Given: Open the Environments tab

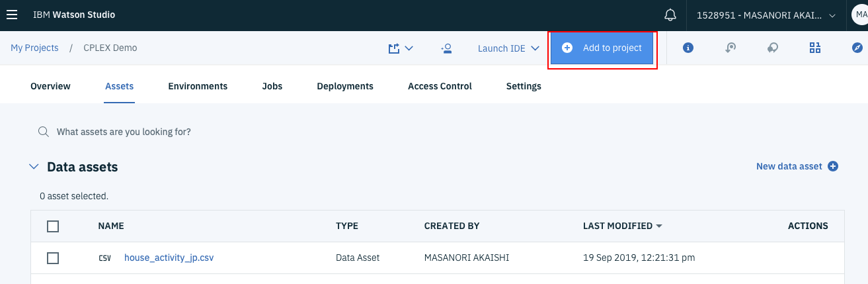Looking at the screenshot, I should point(198,86).
